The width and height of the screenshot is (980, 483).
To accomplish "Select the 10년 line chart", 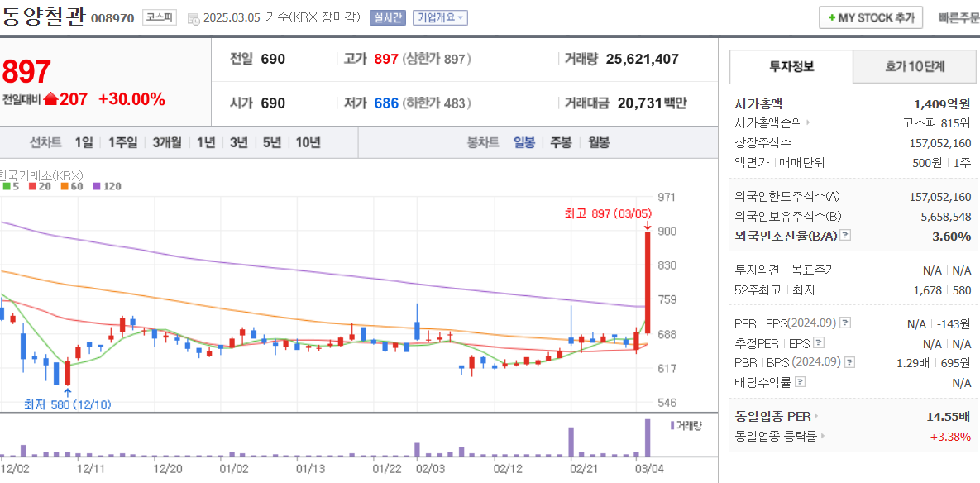I will (x=308, y=142).
